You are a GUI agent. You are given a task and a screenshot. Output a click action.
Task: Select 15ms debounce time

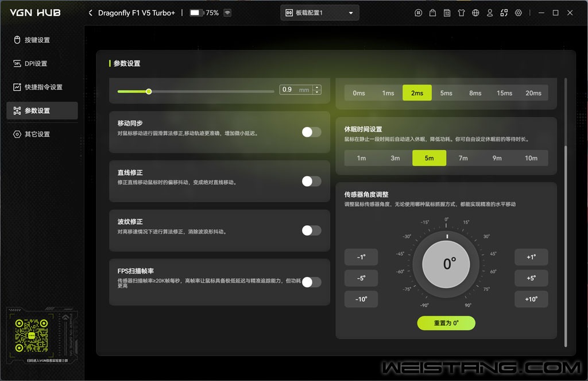click(x=504, y=93)
